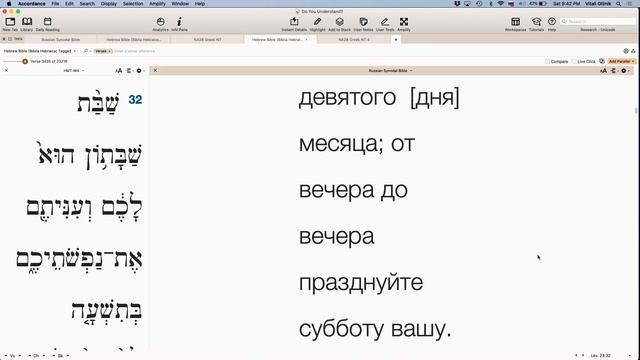This screenshot has height=360, width=640.
Task: Click the Amplify toolbar icon
Action: [404, 24]
